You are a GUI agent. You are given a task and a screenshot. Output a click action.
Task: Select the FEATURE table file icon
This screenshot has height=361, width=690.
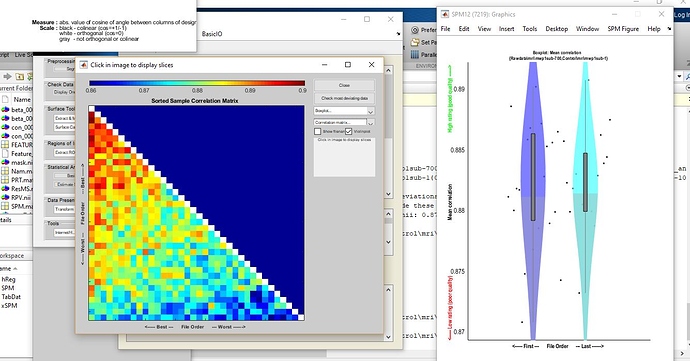click(x=5, y=145)
